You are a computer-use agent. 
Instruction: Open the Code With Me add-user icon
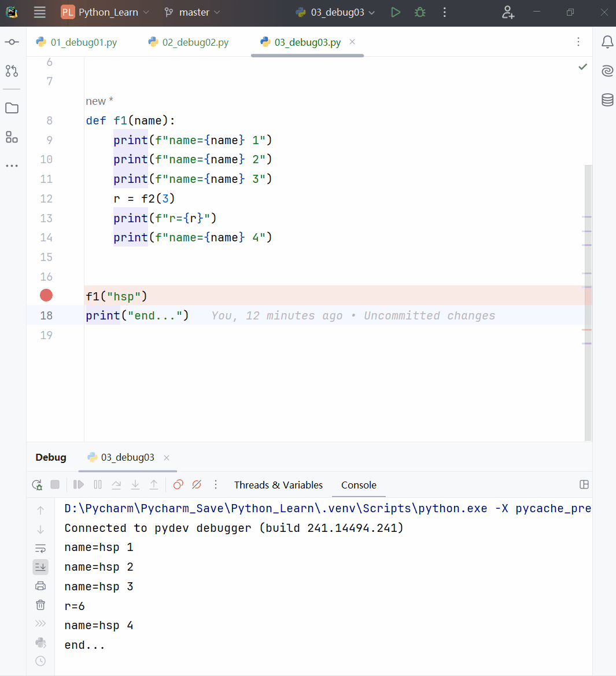(508, 12)
